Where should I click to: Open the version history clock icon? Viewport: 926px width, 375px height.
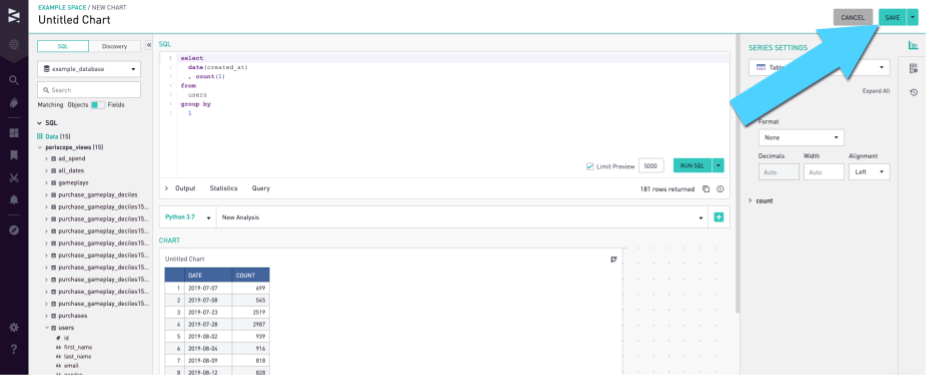[x=913, y=92]
